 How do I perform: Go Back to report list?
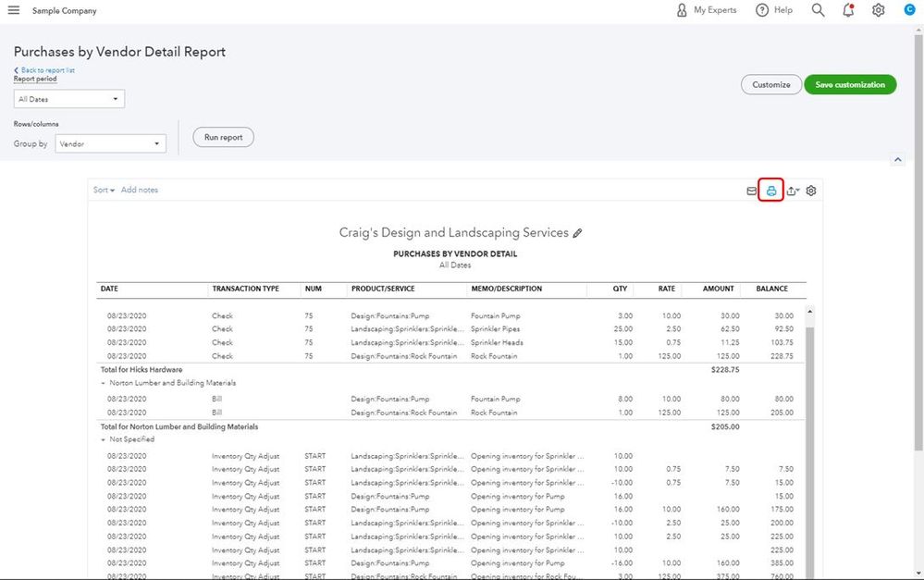click(x=44, y=70)
